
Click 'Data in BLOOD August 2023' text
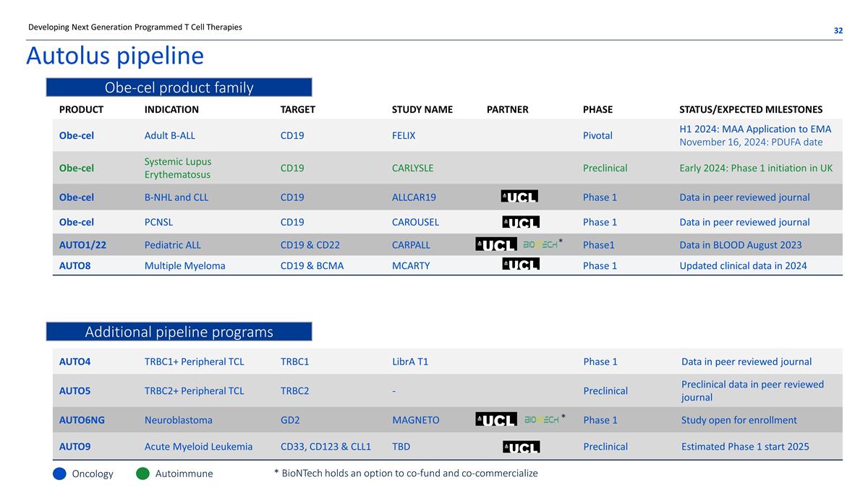(741, 245)
